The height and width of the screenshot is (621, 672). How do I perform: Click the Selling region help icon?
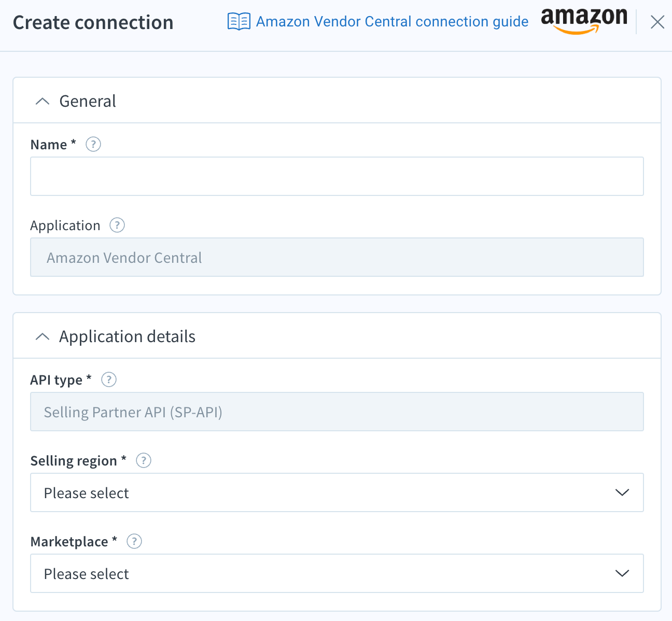pos(144,460)
